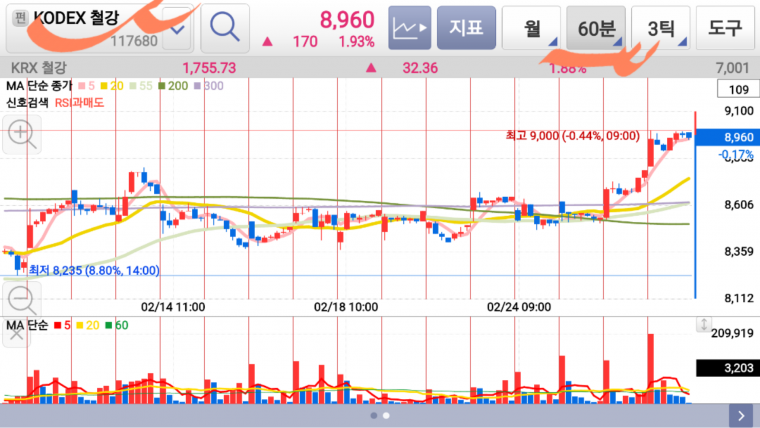Edit the 109 candle count field
760x428 pixels.
pos(738,89)
